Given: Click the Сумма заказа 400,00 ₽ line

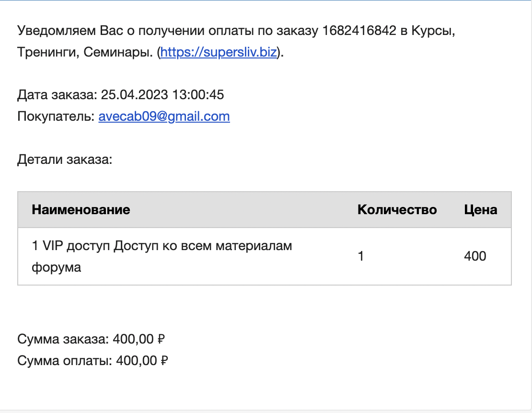Looking at the screenshot, I should [x=91, y=339].
